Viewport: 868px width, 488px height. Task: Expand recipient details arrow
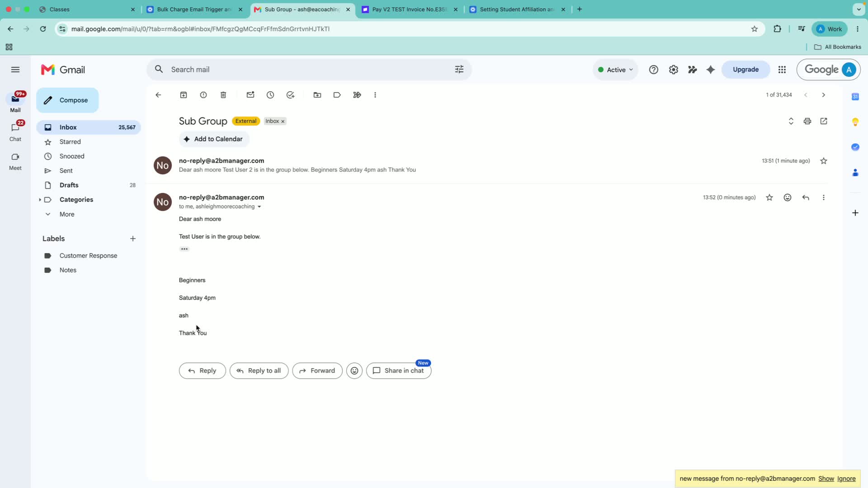point(259,207)
